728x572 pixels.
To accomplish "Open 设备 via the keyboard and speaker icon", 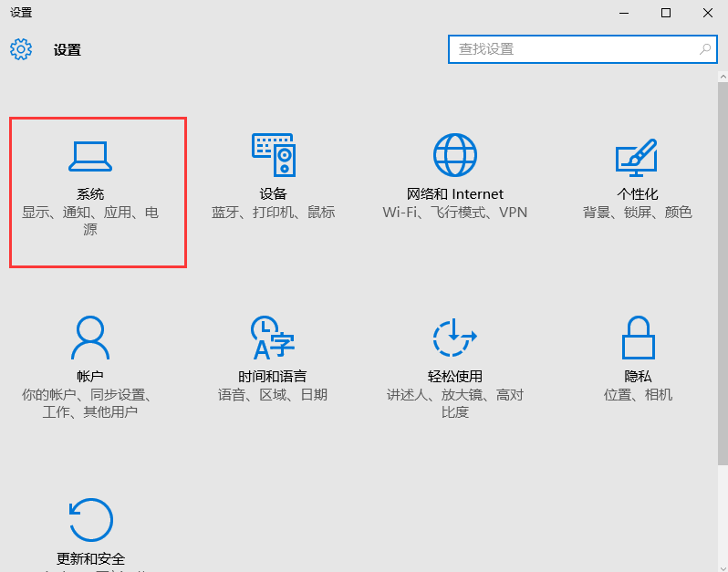I will point(273,155).
